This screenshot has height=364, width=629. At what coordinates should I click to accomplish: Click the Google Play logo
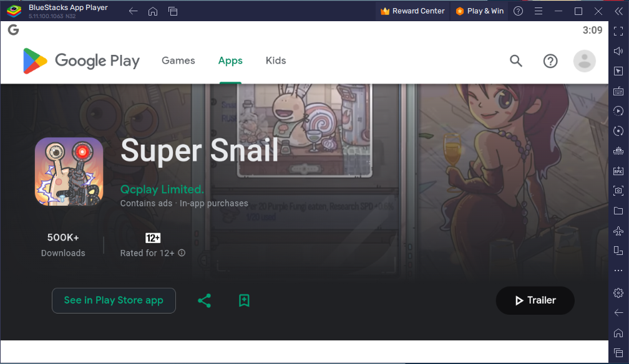pos(81,61)
